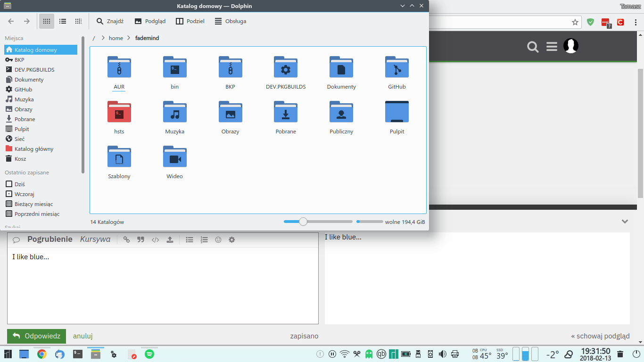
Task: Insert a blockquote in the comment editor
Action: pyautogui.click(x=140, y=240)
